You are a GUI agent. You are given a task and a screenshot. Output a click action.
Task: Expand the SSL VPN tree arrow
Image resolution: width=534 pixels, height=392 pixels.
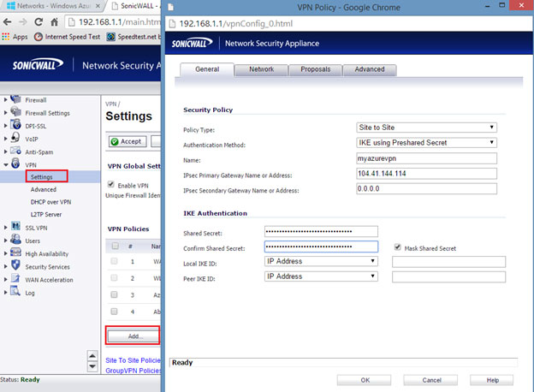(5, 228)
